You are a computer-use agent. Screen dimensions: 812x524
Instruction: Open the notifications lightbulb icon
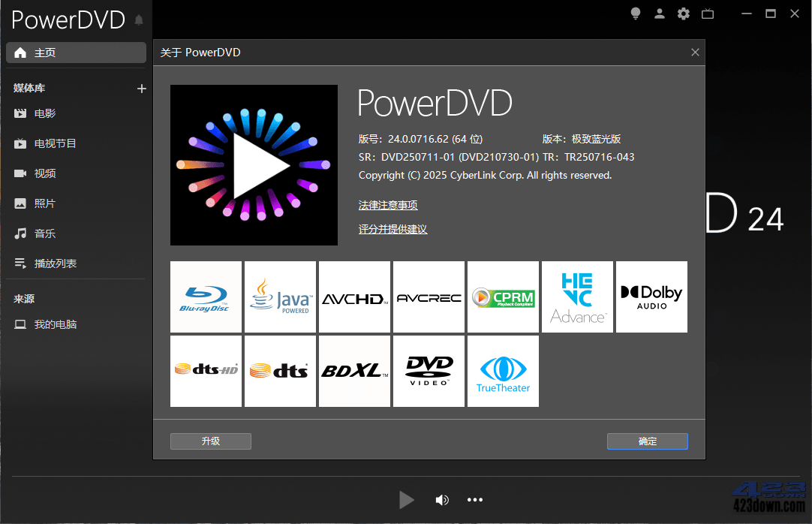click(635, 13)
